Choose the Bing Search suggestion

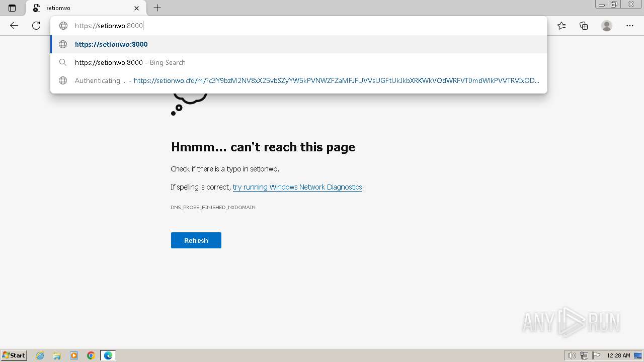[299, 62]
